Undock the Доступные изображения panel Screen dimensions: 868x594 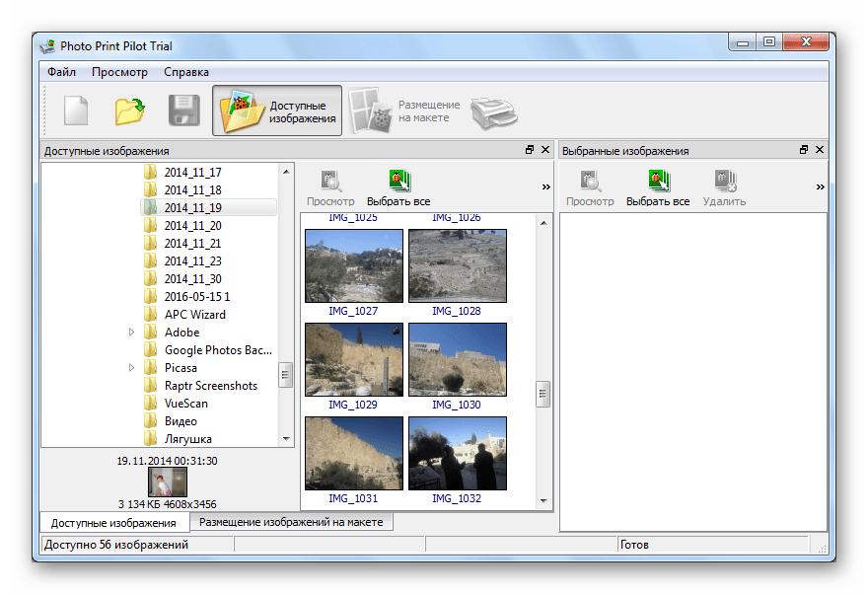coord(530,150)
